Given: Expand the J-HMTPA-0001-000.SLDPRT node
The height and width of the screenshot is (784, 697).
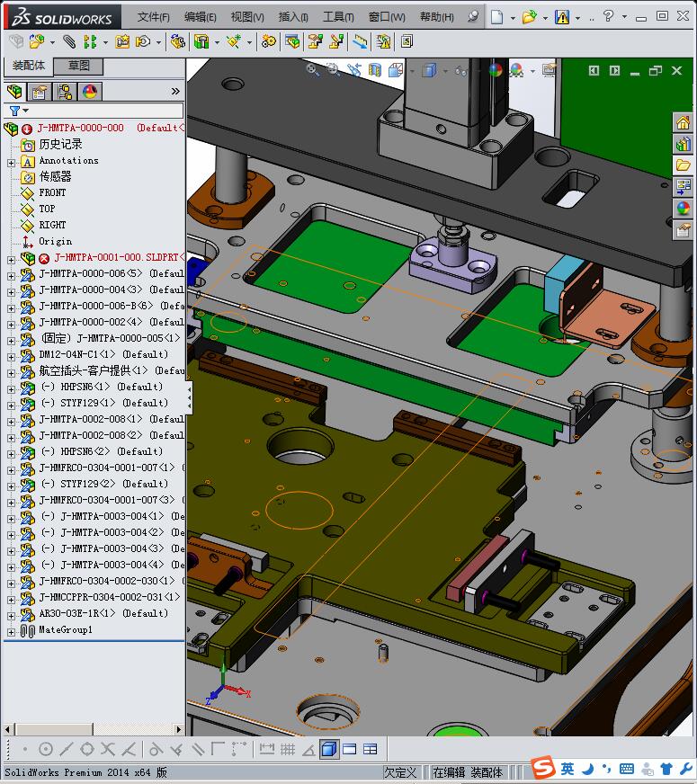Looking at the screenshot, I should click(x=11, y=260).
